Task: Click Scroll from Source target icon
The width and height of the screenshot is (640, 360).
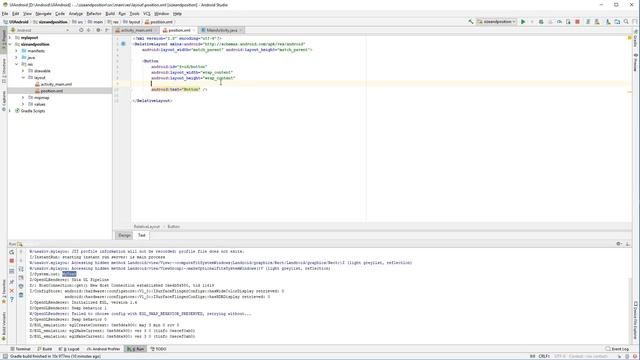Action: point(81,30)
